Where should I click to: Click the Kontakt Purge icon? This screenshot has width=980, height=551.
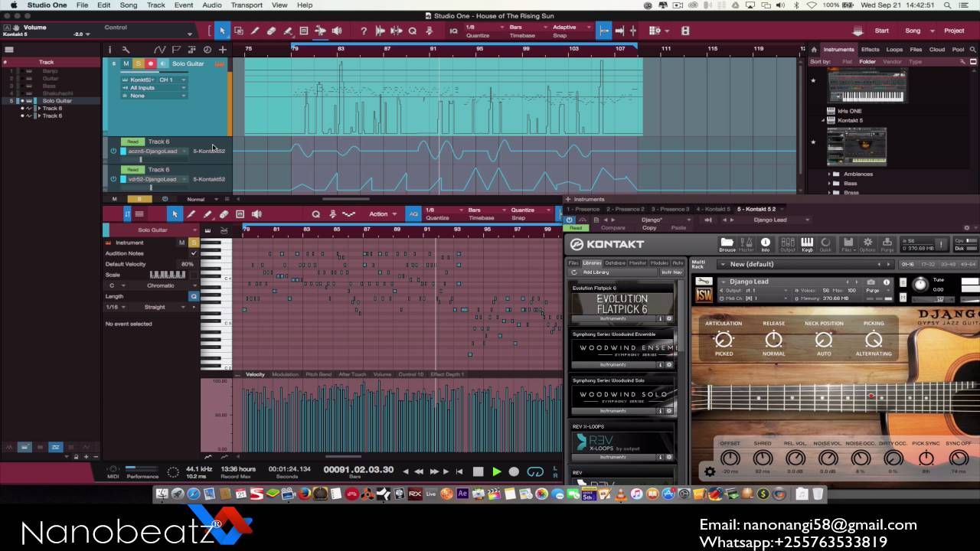(x=887, y=244)
